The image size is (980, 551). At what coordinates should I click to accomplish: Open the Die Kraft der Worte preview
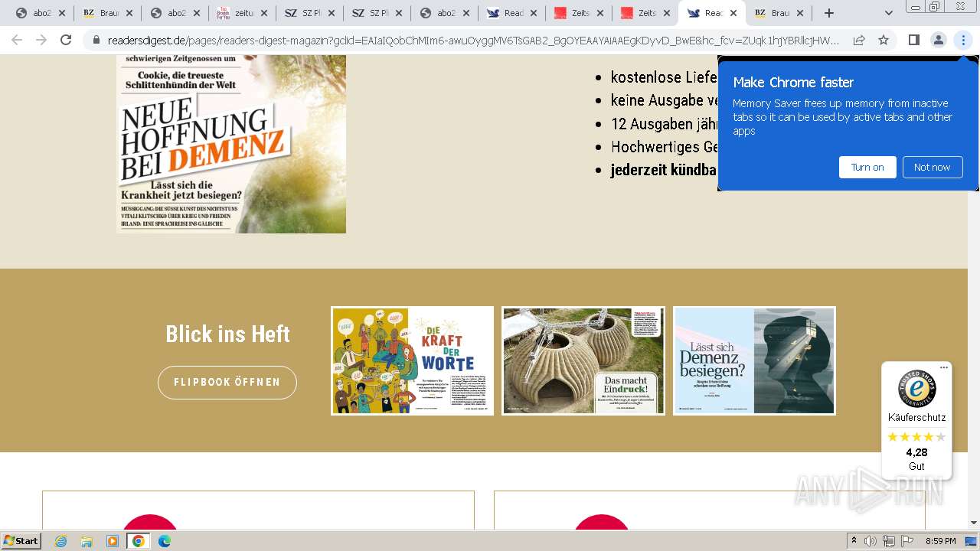[413, 360]
